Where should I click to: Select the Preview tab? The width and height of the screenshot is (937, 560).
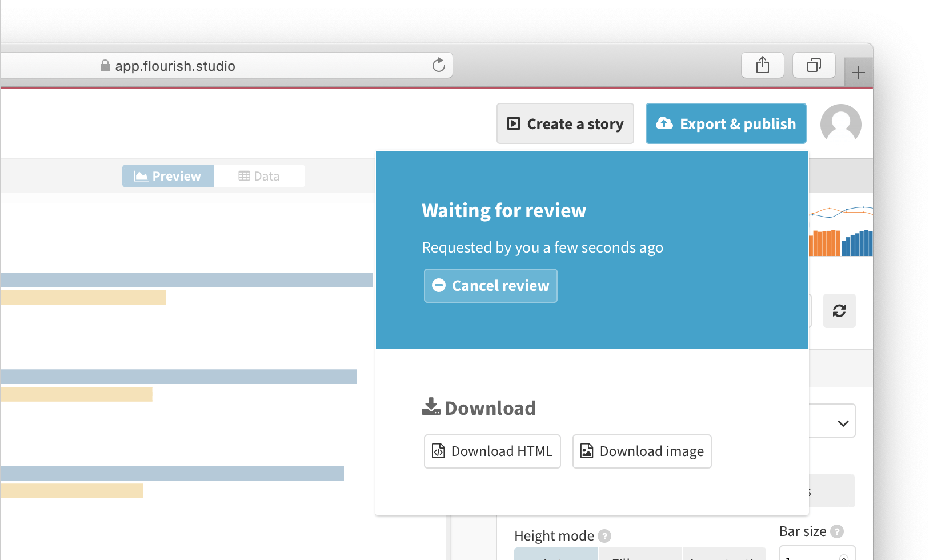coord(167,175)
